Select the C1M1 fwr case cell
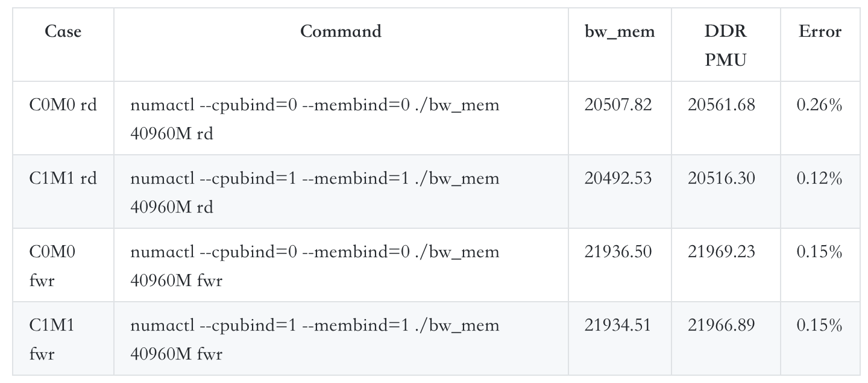Viewport: 868px width, 383px height. tap(52, 339)
